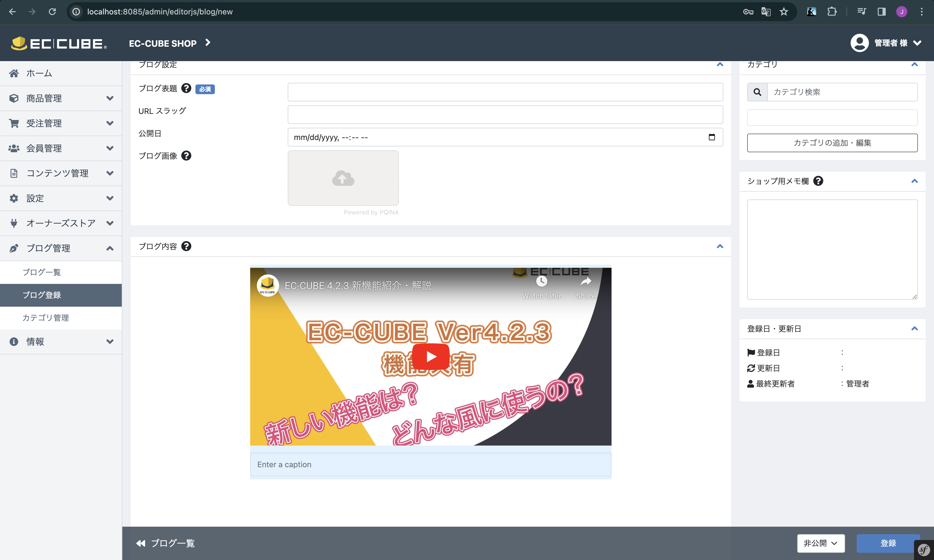Collapse the 登録日・更新日 panel
Screen dimensions: 934x560
click(914, 329)
